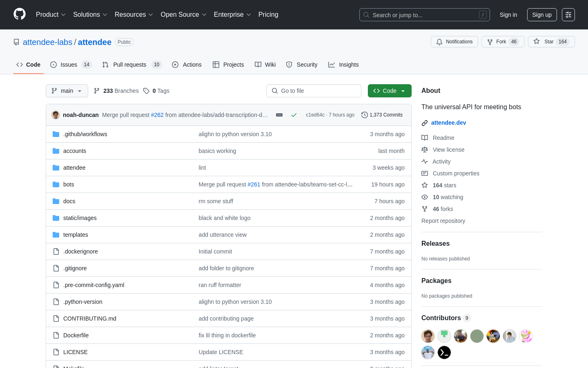The image size is (588, 368).
Task: Open the static/images folder
Action: point(80,218)
